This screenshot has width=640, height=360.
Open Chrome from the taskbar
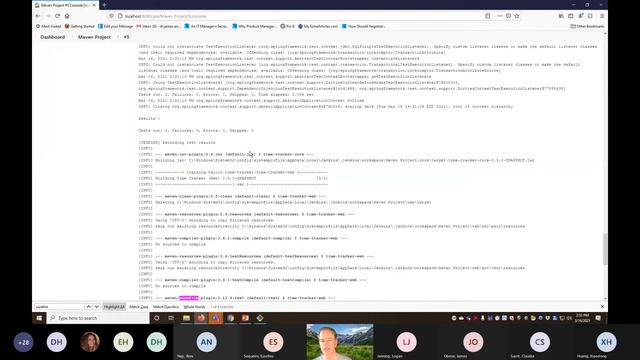[x=231, y=318]
